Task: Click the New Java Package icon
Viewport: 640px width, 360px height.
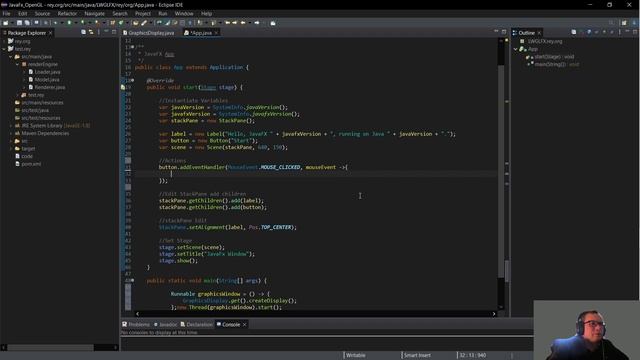Action: click(x=112, y=23)
